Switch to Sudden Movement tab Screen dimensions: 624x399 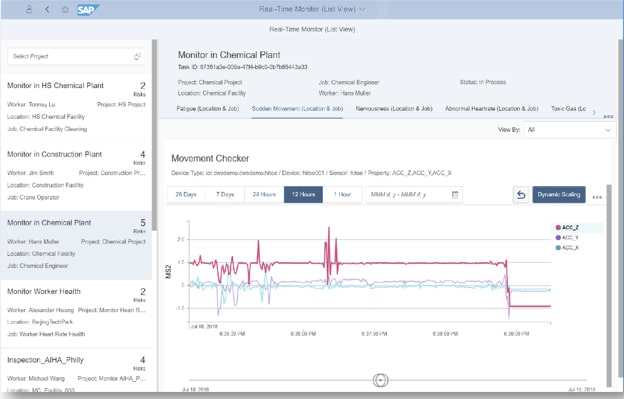[297, 109]
